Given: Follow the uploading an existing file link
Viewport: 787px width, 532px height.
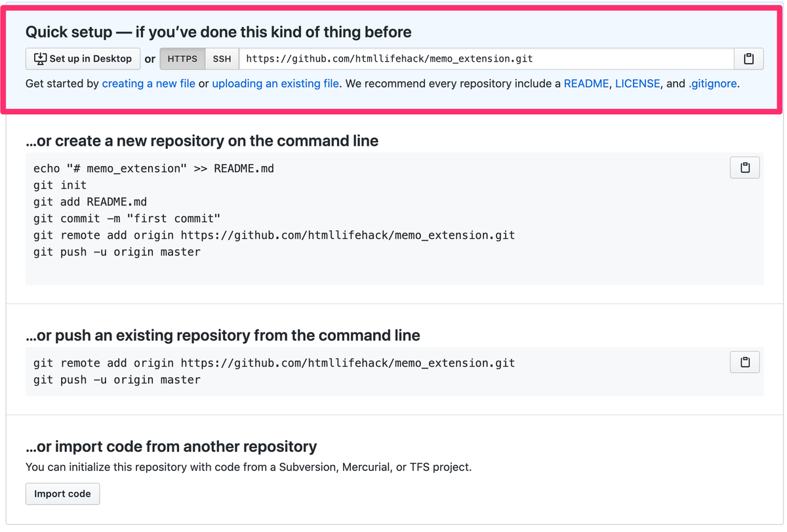Looking at the screenshot, I should point(275,84).
